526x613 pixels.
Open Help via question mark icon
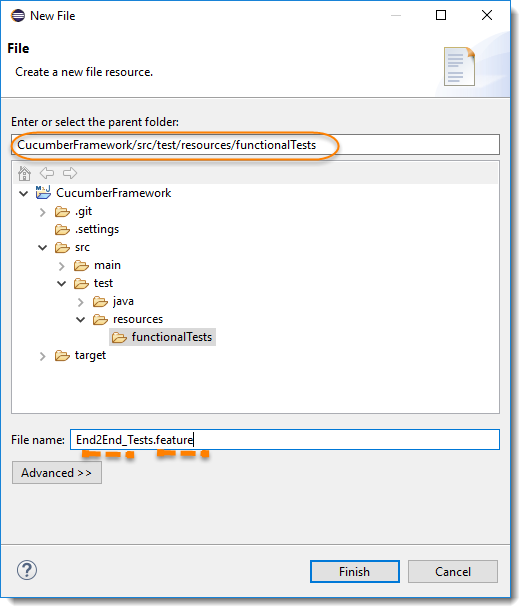(27, 570)
